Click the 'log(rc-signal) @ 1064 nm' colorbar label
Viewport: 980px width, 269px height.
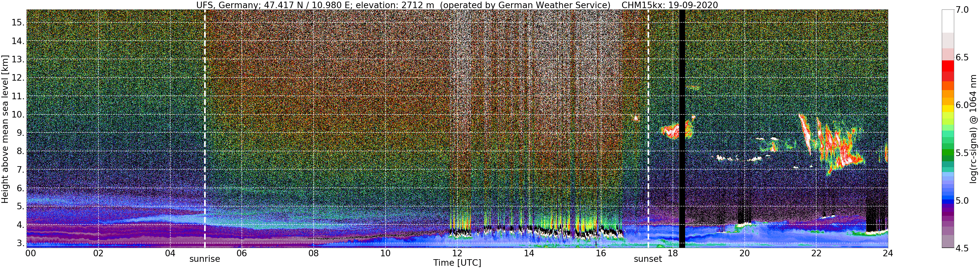973,129
